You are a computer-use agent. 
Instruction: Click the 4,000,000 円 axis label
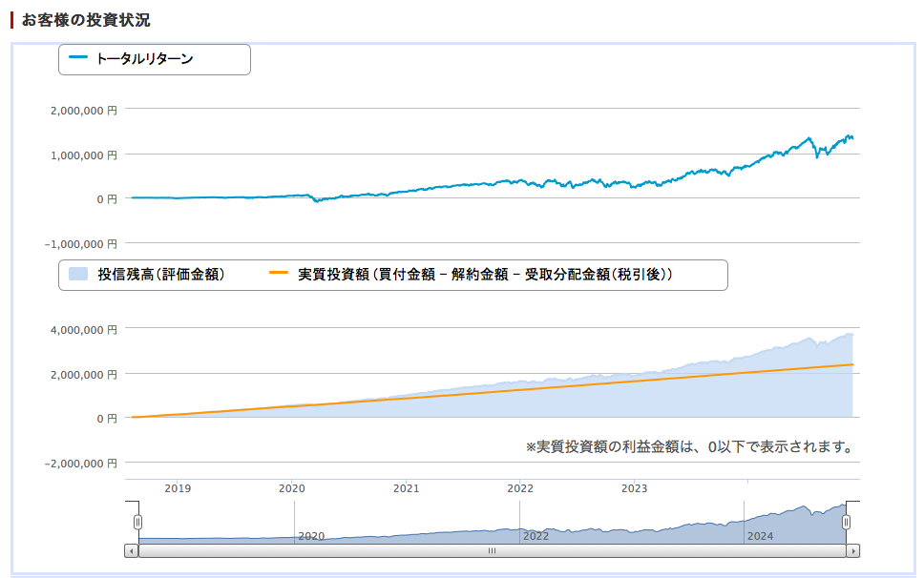[x=84, y=330]
